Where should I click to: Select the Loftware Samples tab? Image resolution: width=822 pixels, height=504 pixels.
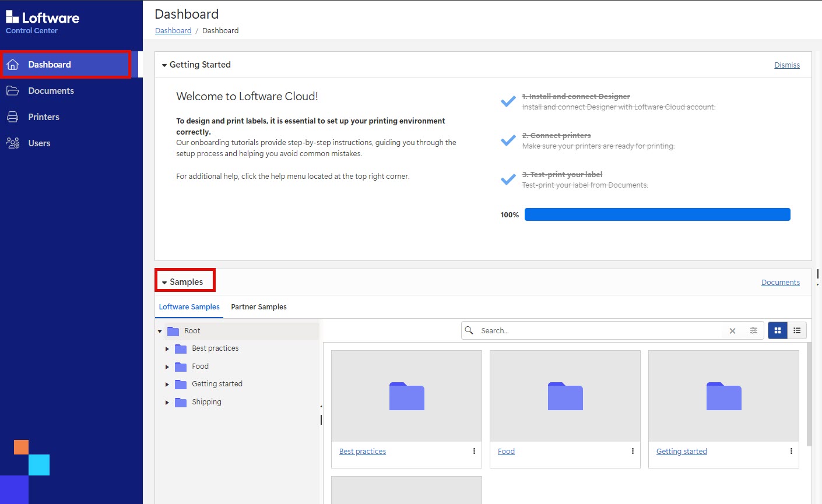coord(189,307)
